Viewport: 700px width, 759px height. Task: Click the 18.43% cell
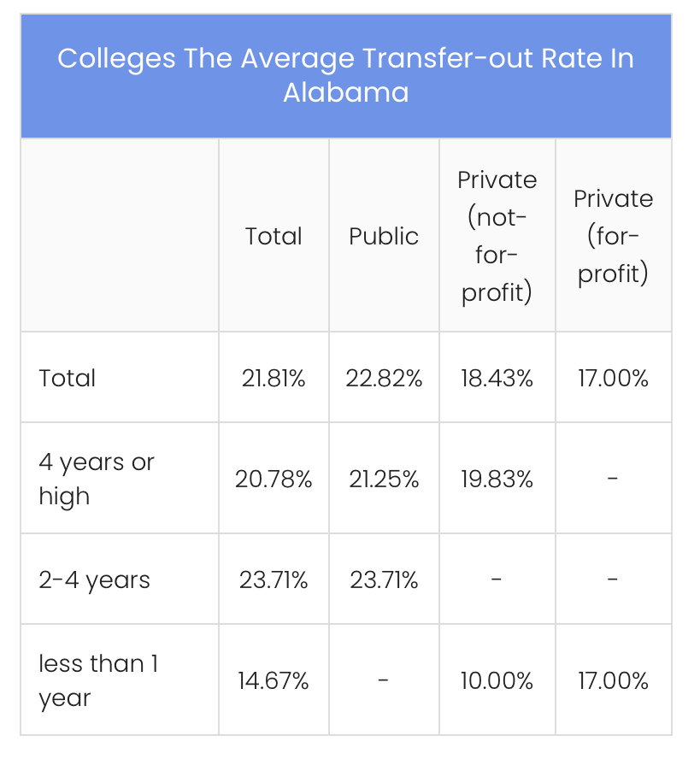pos(497,378)
